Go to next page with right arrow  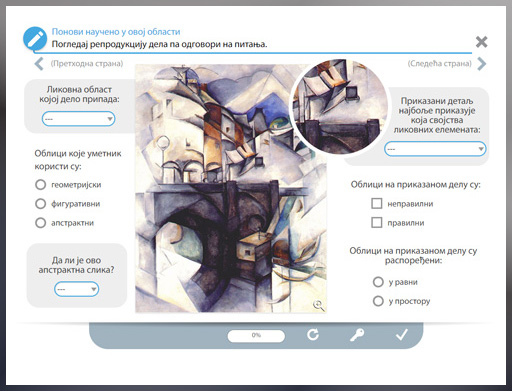pyautogui.click(x=482, y=64)
